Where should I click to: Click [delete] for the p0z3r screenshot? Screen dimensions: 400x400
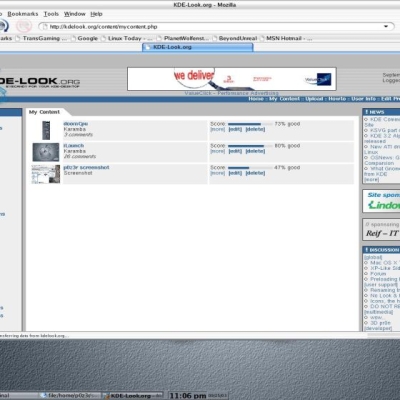(255, 173)
